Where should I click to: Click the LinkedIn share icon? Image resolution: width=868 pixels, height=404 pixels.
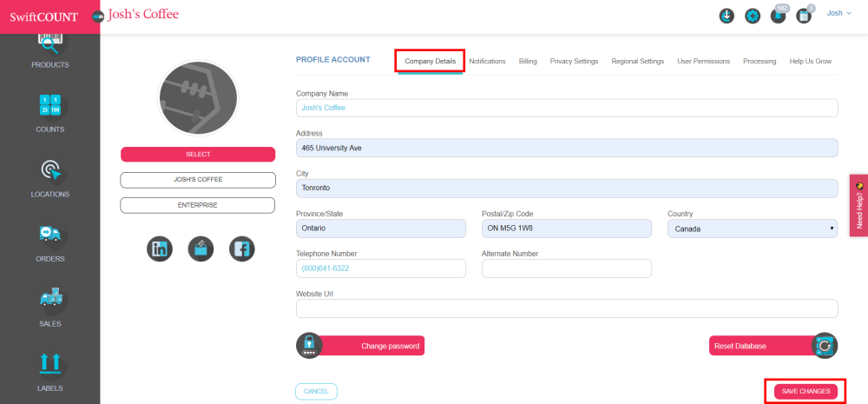point(160,248)
